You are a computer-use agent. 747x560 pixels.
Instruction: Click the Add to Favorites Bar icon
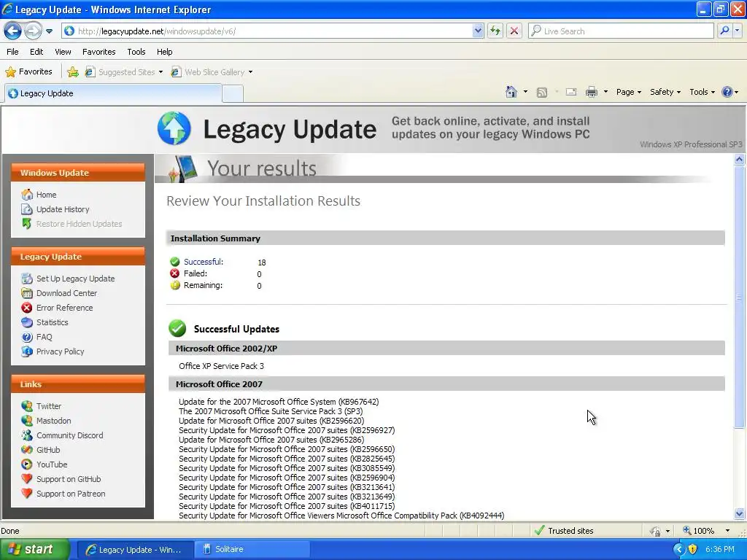tap(73, 72)
